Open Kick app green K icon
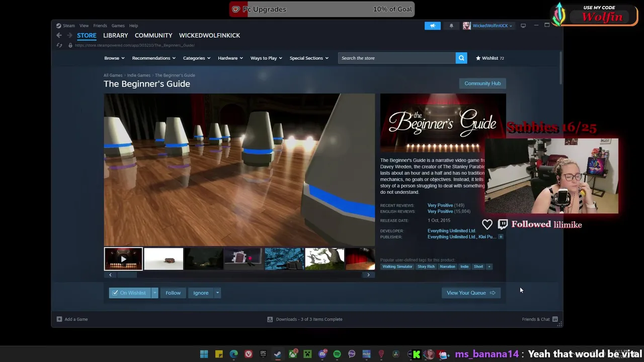 click(417, 354)
